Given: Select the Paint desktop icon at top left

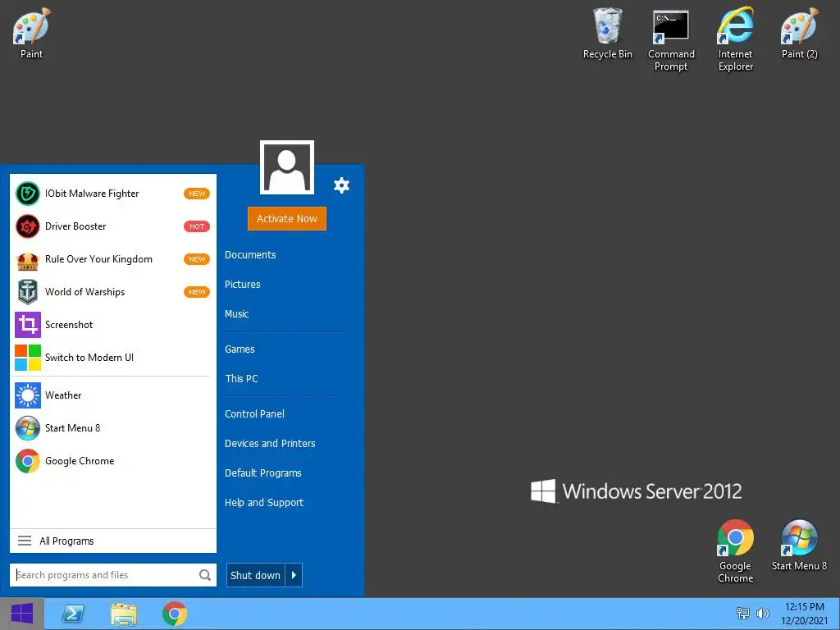Looking at the screenshot, I should coord(32,33).
